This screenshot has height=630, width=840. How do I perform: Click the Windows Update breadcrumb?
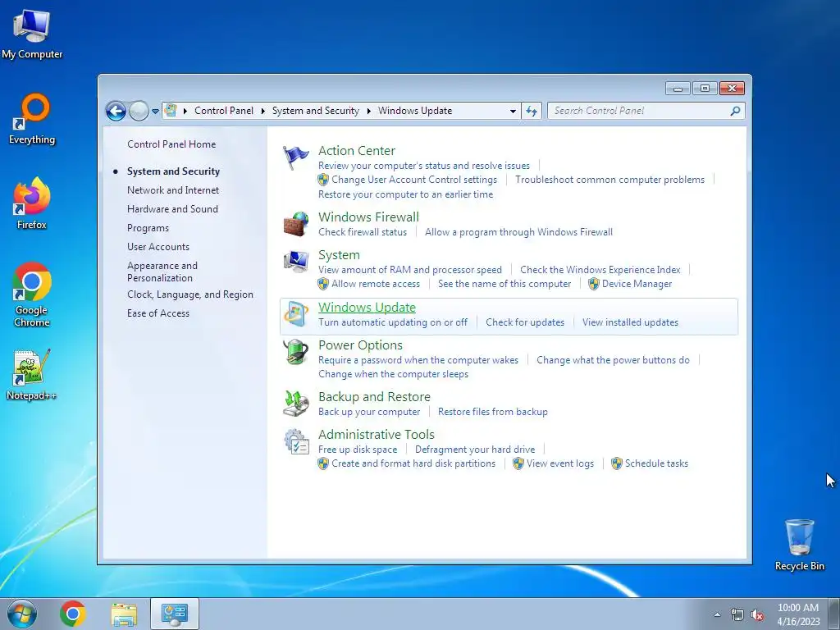pos(415,111)
